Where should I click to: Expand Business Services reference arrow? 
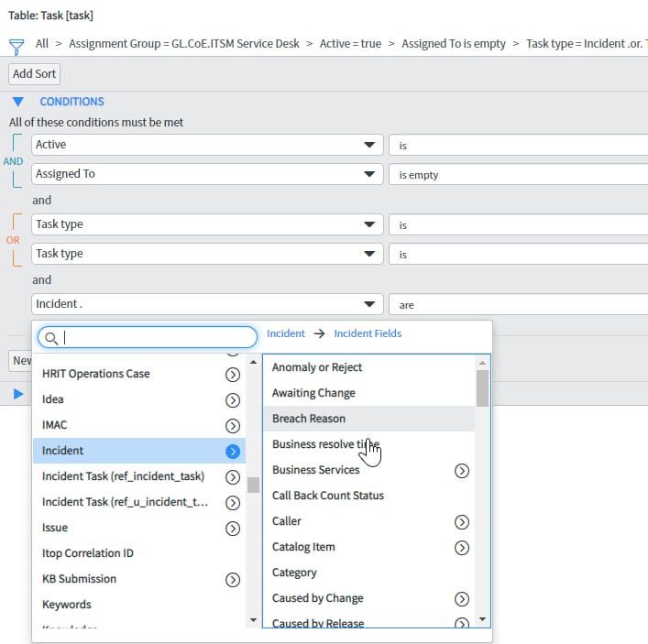click(x=462, y=470)
